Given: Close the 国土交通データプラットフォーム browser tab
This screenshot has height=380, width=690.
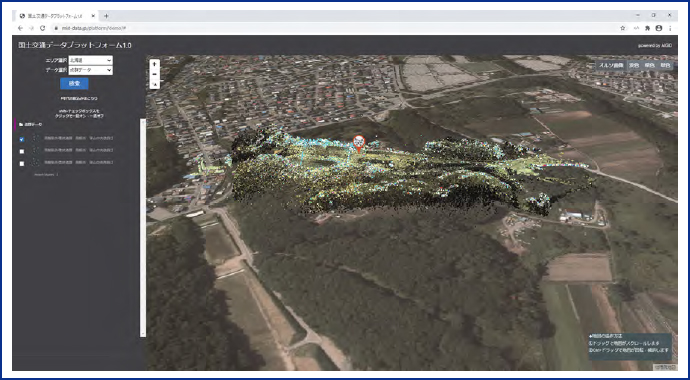Looking at the screenshot, I should [x=94, y=16].
